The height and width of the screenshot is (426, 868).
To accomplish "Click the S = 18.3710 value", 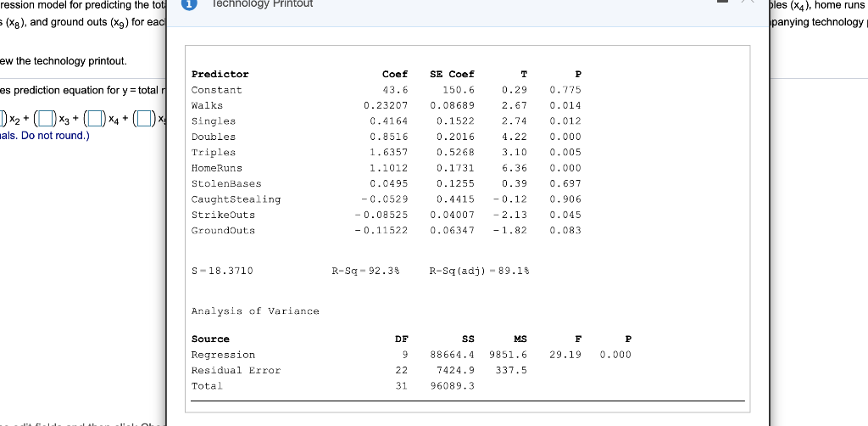I will (x=222, y=271).
